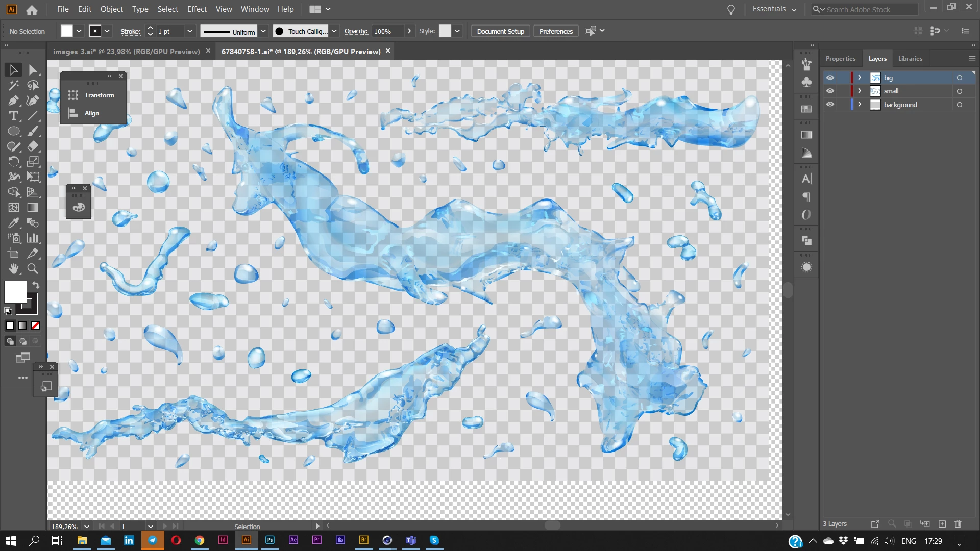Expand the big layer contents
This screenshot has height=551, width=980.
coord(860,78)
